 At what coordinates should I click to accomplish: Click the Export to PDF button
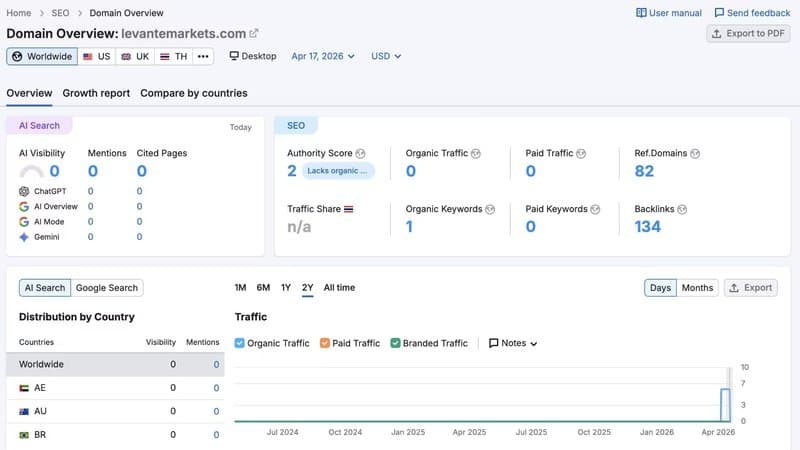coord(748,34)
